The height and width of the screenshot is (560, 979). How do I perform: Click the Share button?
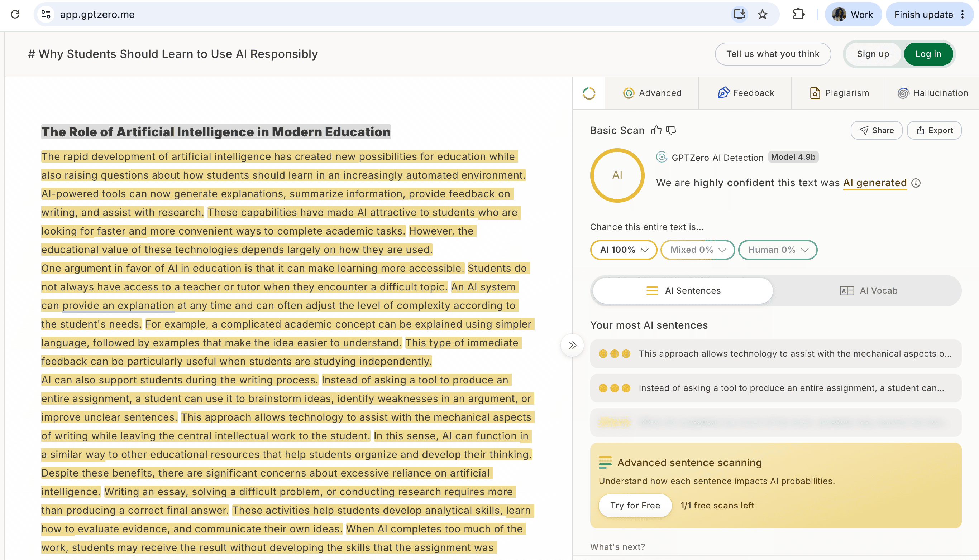(x=876, y=130)
